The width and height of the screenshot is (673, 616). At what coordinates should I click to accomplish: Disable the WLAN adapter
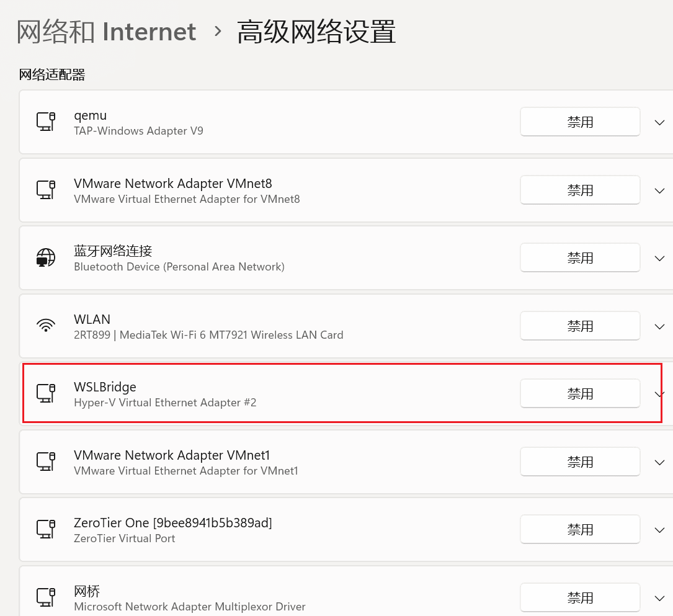tap(580, 326)
